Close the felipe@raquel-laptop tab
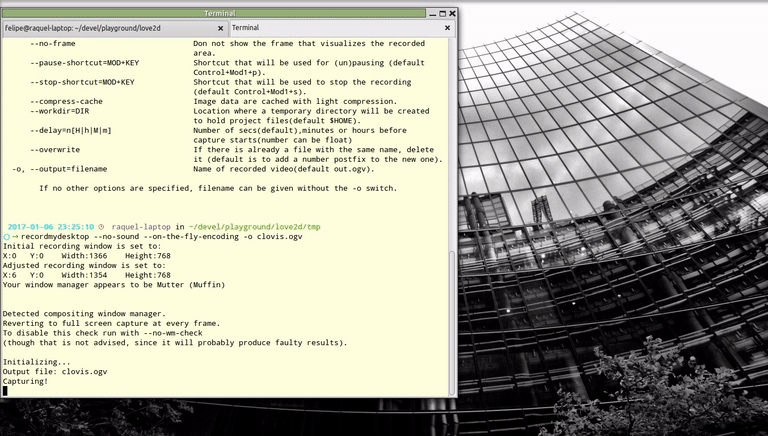 point(220,28)
